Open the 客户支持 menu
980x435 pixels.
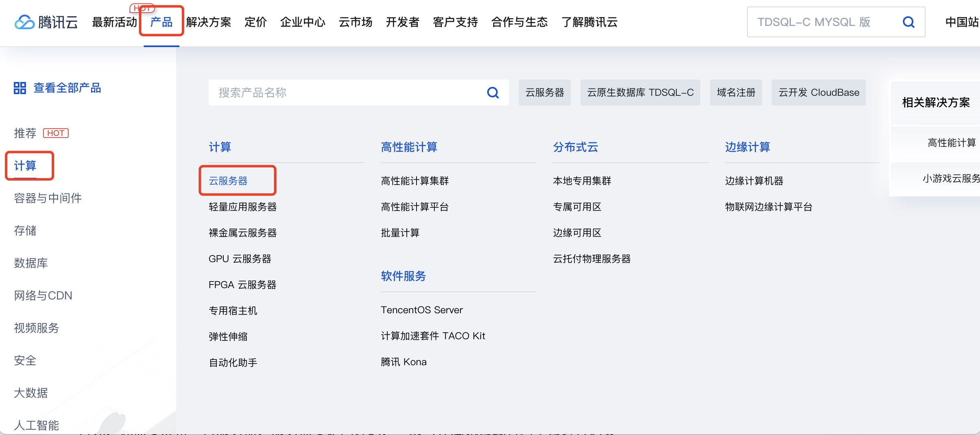[x=455, y=22]
